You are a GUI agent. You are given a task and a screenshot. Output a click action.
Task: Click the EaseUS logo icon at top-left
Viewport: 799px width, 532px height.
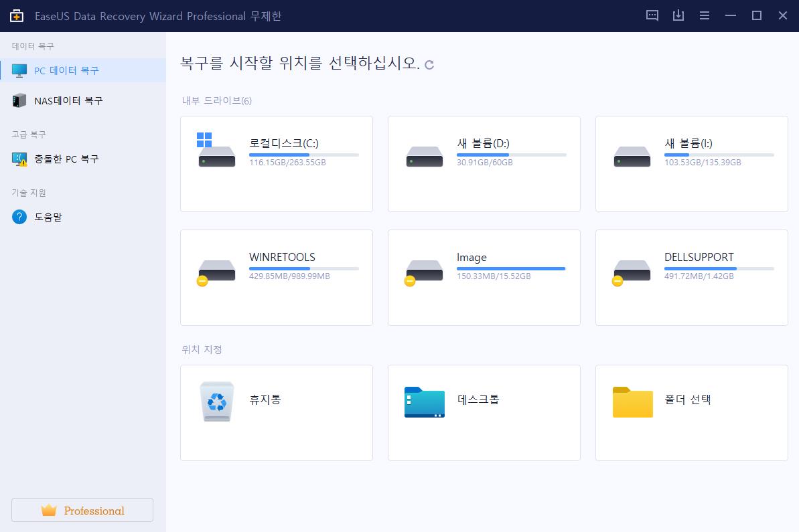point(16,15)
